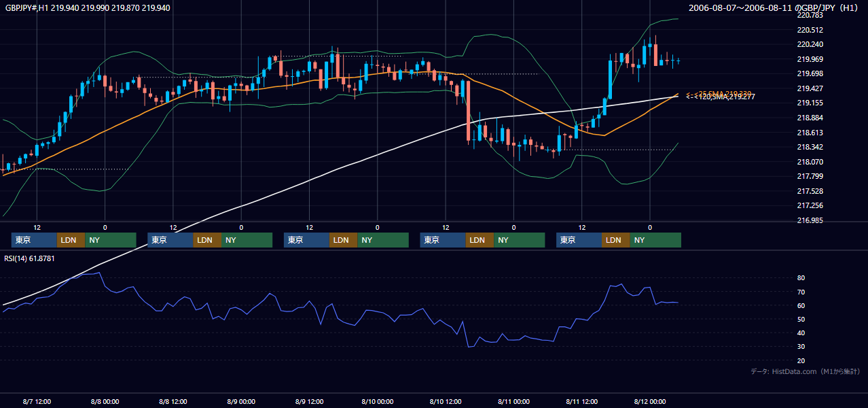Click the 8/9 00:00 time axis label
The height and width of the screenshot is (408, 868).
point(241,401)
